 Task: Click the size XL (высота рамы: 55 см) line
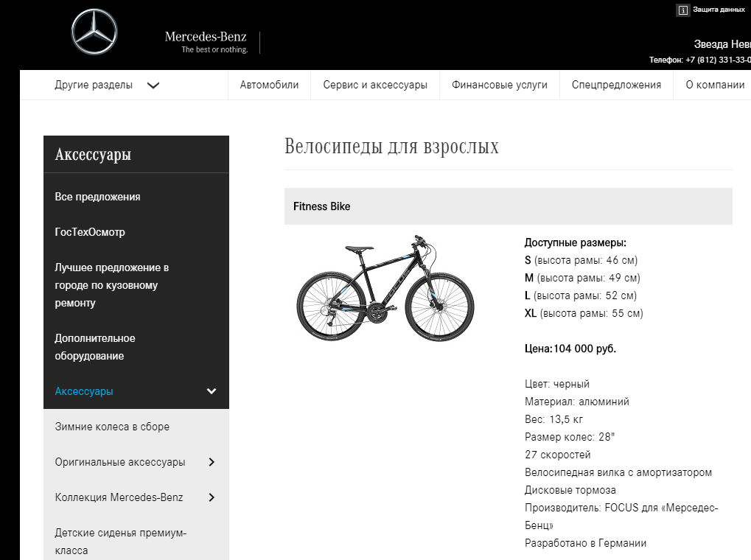click(584, 314)
